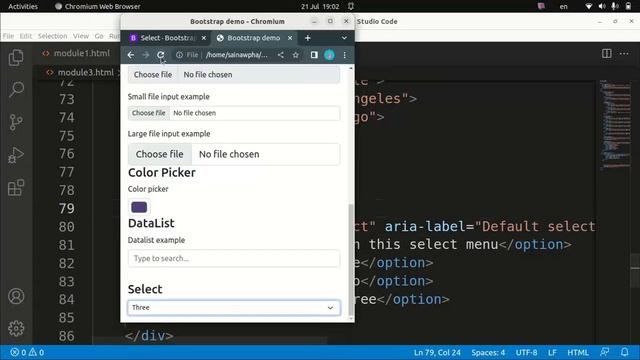This screenshot has height=360, width=640.
Task: Open Chromium three-dot menu
Action: coord(344,55)
